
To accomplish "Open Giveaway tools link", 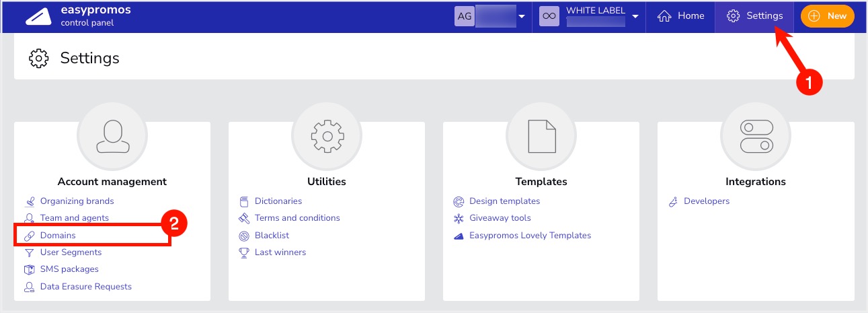I will pos(500,218).
